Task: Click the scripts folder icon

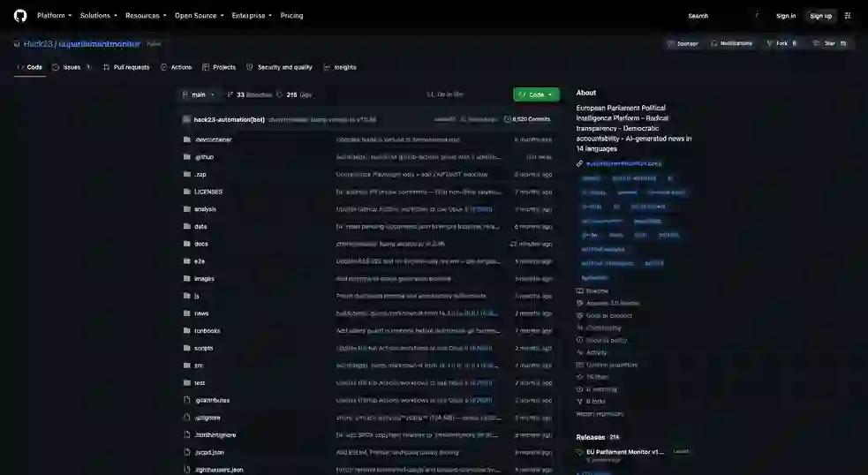Action: click(x=186, y=348)
